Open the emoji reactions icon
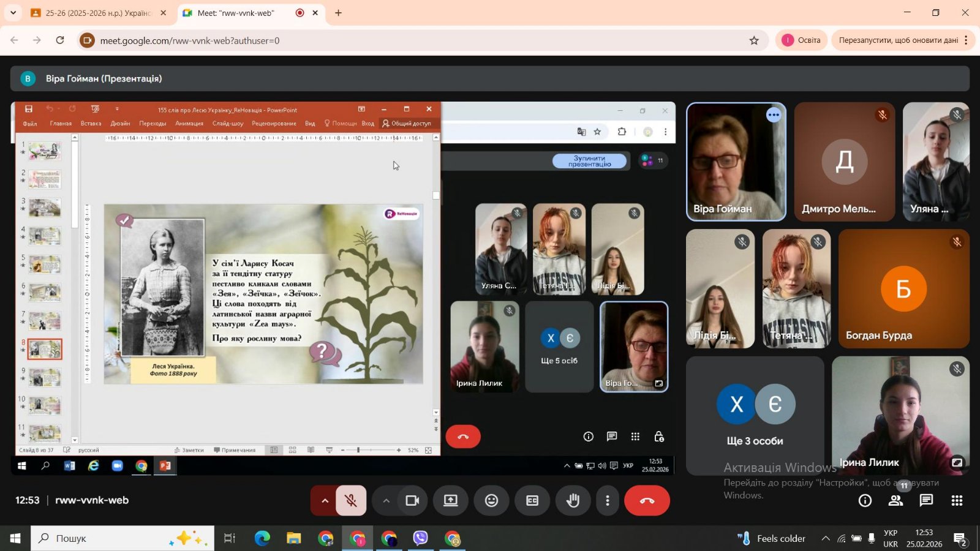980x551 pixels. 491,501
